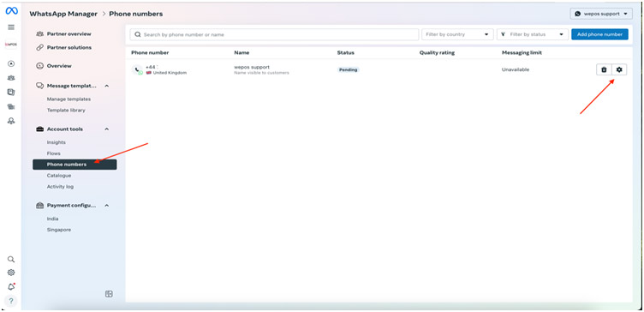Select the wePOS business logo thumbnail
This screenshot has width=644, height=312.
click(11, 45)
